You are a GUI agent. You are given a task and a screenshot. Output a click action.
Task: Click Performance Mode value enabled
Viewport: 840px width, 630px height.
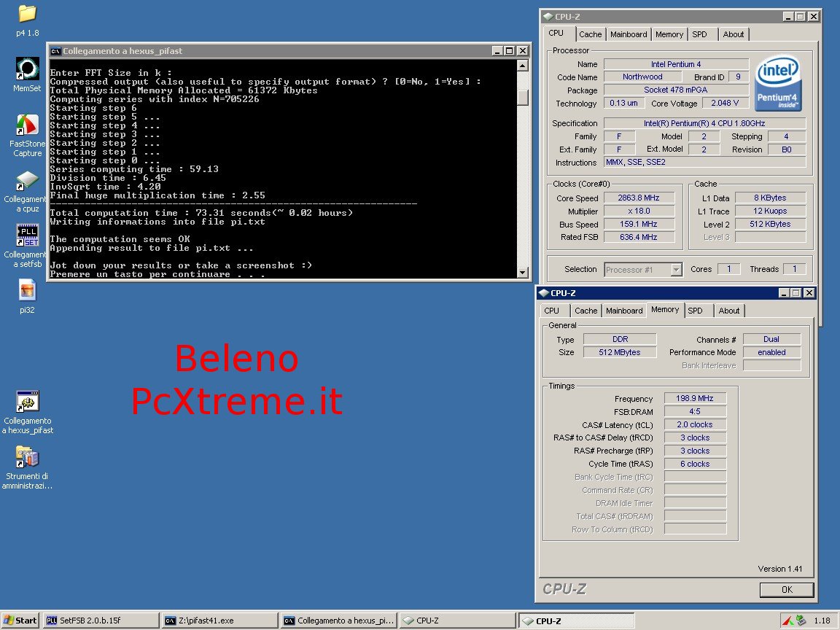click(x=771, y=352)
